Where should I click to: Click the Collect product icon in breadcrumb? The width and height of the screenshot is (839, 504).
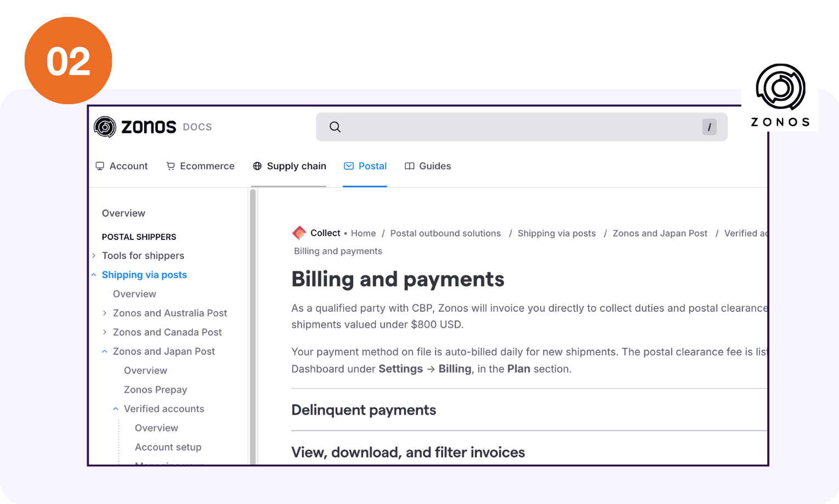click(299, 233)
